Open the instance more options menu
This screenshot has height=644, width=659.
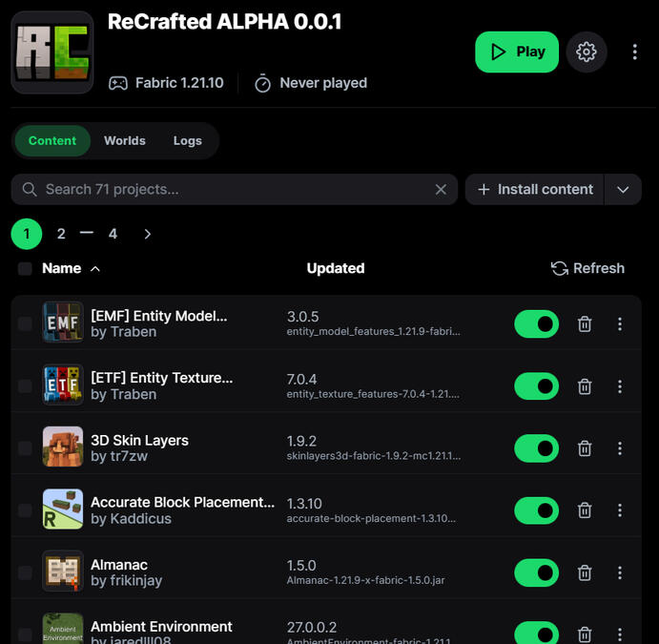tap(634, 52)
